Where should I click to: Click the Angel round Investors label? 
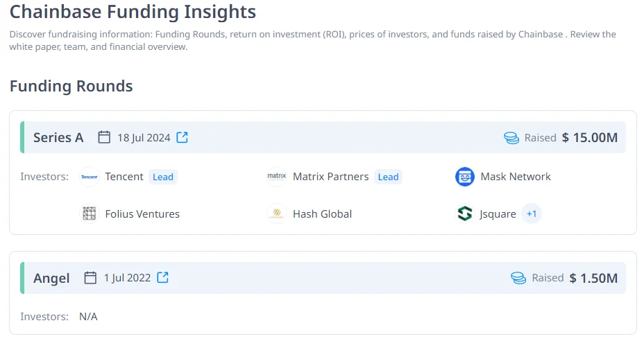click(44, 317)
